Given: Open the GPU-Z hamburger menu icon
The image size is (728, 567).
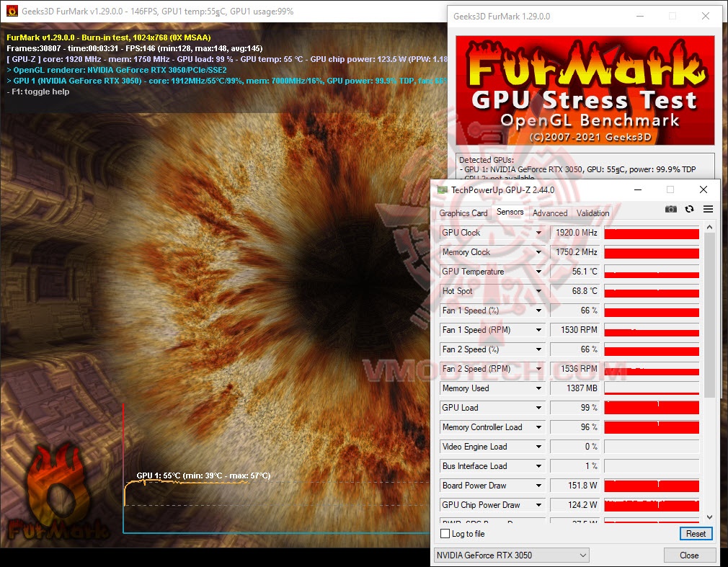Looking at the screenshot, I should point(708,208).
